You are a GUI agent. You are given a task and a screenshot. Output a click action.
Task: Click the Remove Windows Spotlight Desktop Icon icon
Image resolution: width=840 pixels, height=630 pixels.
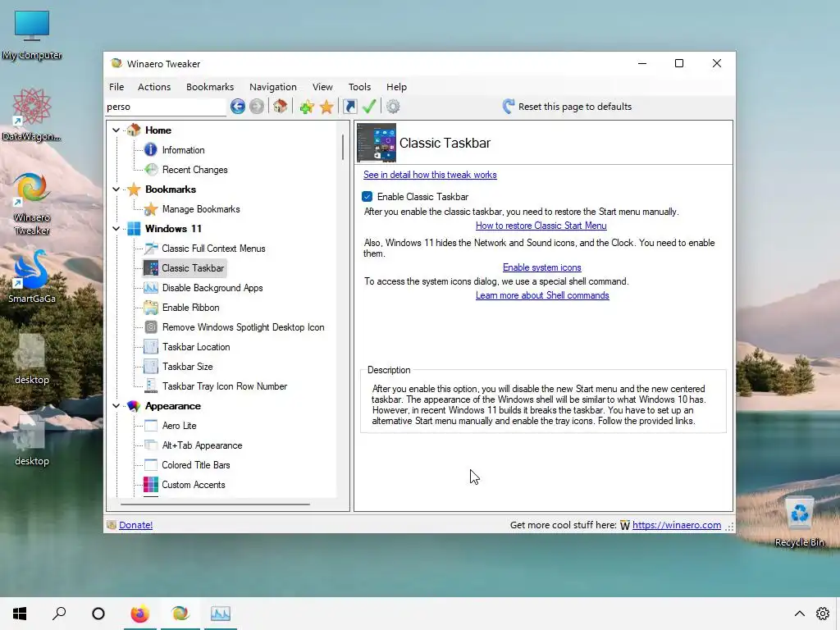[x=151, y=327]
